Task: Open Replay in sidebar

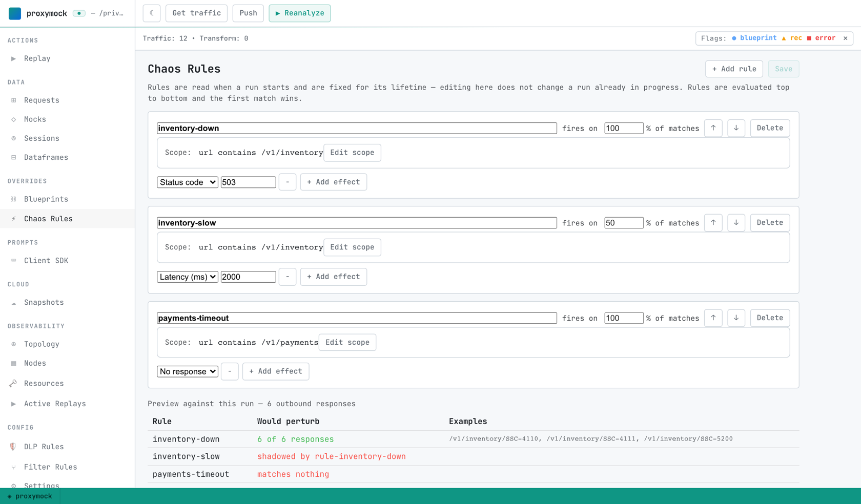Action: coord(67,58)
